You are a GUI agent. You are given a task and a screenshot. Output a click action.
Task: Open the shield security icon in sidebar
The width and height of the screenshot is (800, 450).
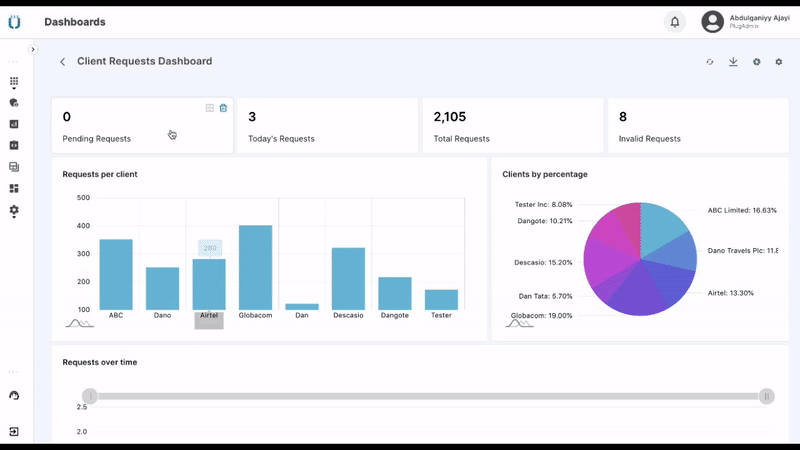pyautogui.click(x=14, y=103)
